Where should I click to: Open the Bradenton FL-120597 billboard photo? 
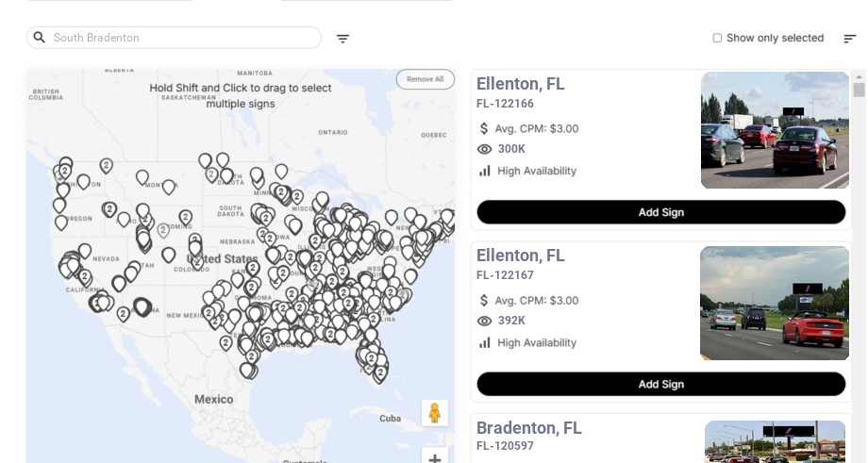click(x=775, y=441)
